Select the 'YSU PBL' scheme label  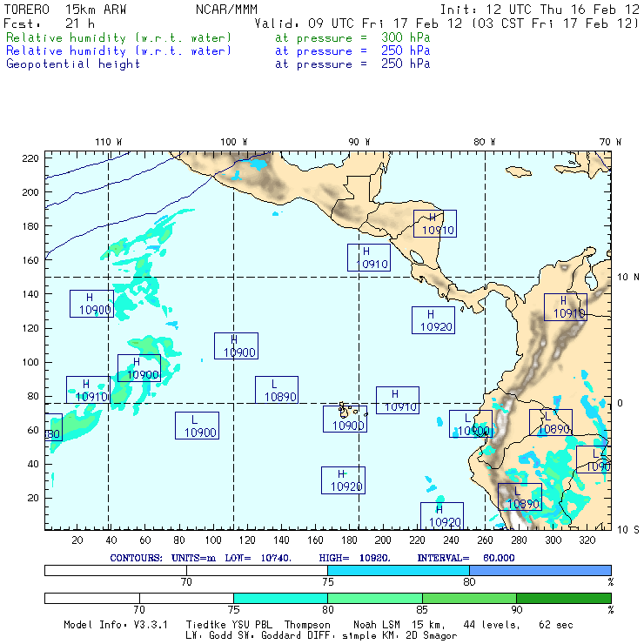(252, 625)
